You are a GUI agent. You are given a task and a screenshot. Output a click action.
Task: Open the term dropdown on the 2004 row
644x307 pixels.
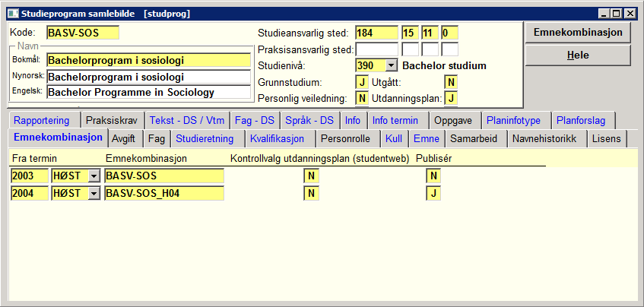[x=94, y=193]
